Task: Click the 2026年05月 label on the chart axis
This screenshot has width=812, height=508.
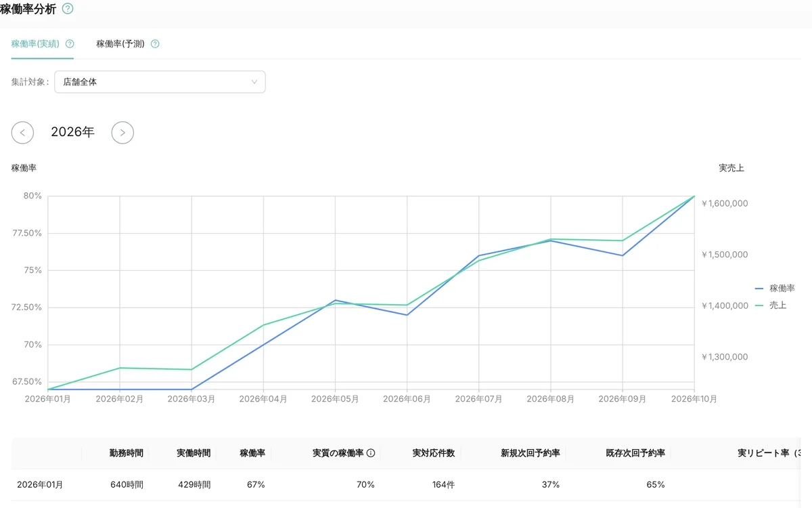Action: tap(335, 400)
